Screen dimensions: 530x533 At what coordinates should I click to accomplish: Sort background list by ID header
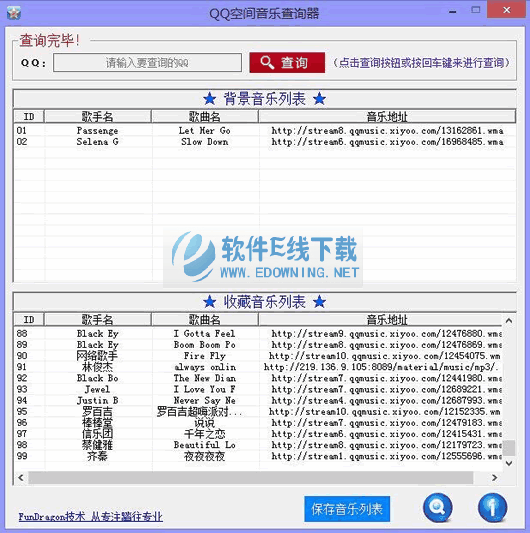pos(29,117)
